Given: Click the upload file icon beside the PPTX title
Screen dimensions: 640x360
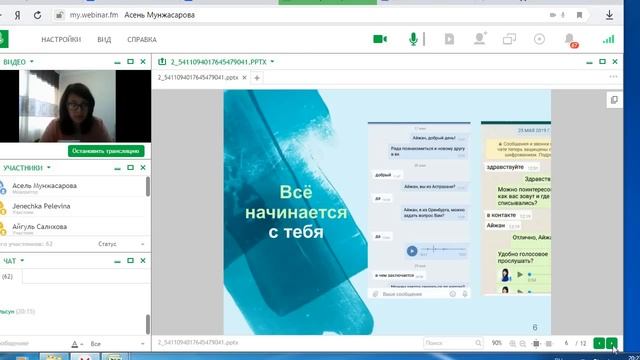Looking at the screenshot, I should (162, 62).
